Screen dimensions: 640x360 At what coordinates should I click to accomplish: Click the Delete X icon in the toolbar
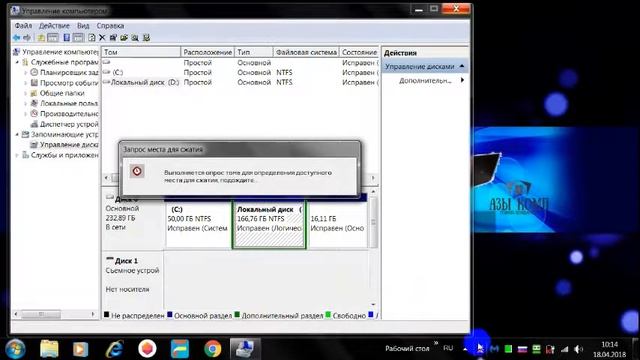(x=102, y=38)
